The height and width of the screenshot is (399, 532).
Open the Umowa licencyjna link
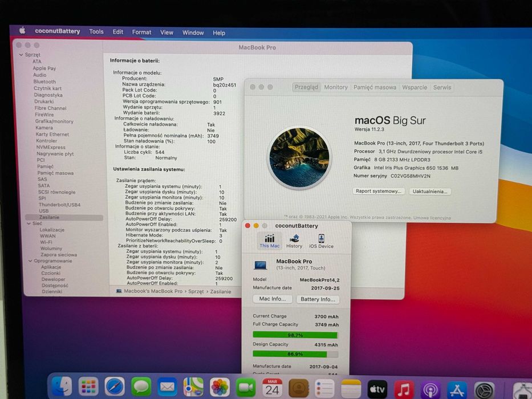click(432, 218)
